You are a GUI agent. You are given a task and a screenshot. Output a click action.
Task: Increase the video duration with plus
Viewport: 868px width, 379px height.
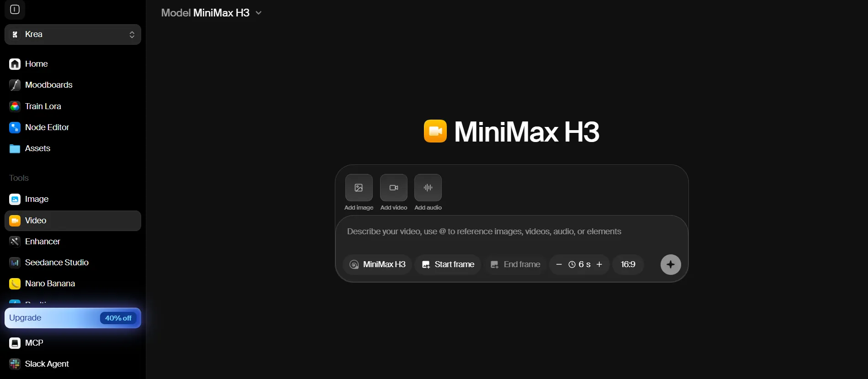(599, 264)
